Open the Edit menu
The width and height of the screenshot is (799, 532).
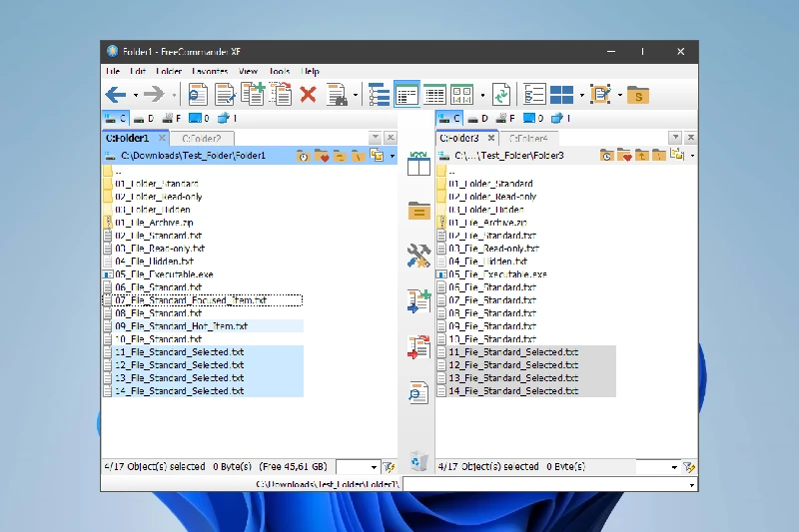pyautogui.click(x=138, y=71)
